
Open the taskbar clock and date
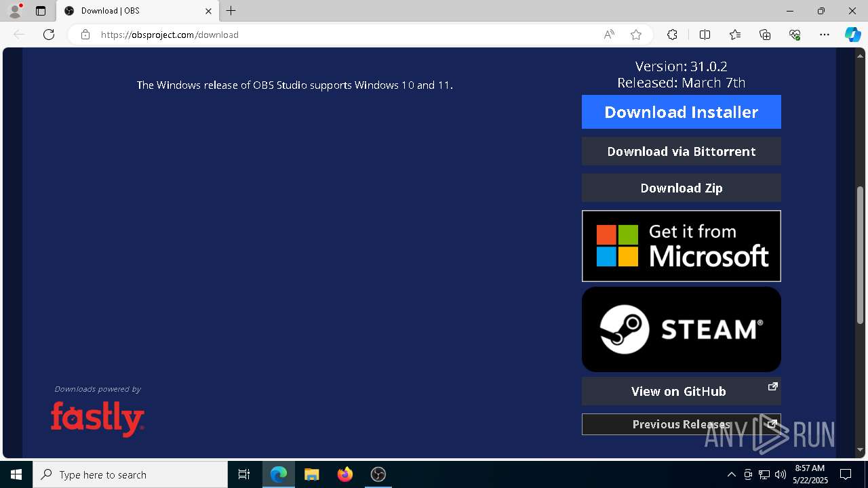[x=810, y=474]
